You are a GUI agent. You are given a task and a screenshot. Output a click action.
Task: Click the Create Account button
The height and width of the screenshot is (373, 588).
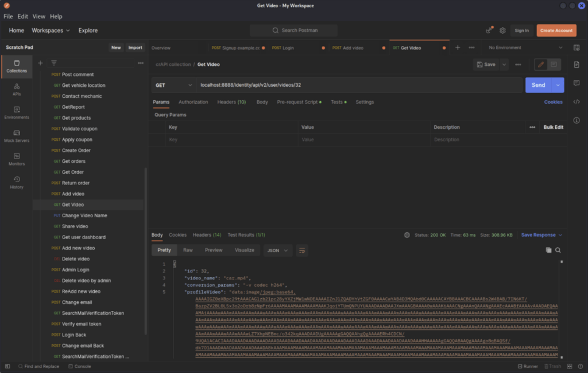[x=556, y=30]
